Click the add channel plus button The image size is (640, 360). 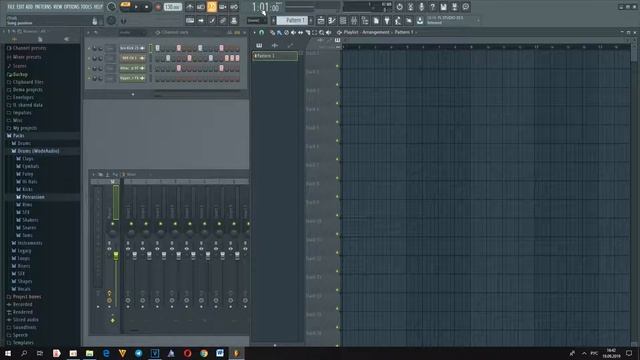click(133, 94)
